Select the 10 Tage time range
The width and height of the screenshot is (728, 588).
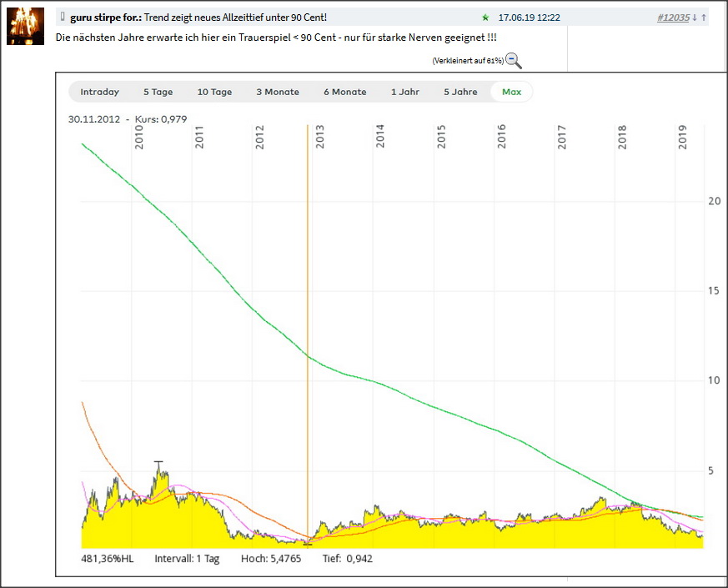(214, 92)
